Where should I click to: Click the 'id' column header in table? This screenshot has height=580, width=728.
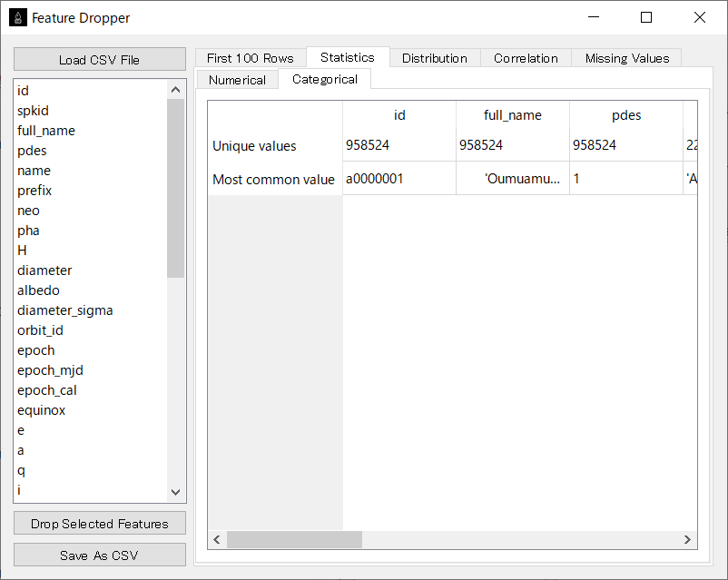399,114
